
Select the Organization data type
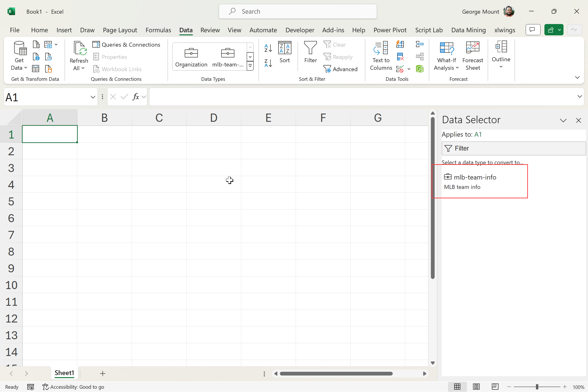coord(191,57)
